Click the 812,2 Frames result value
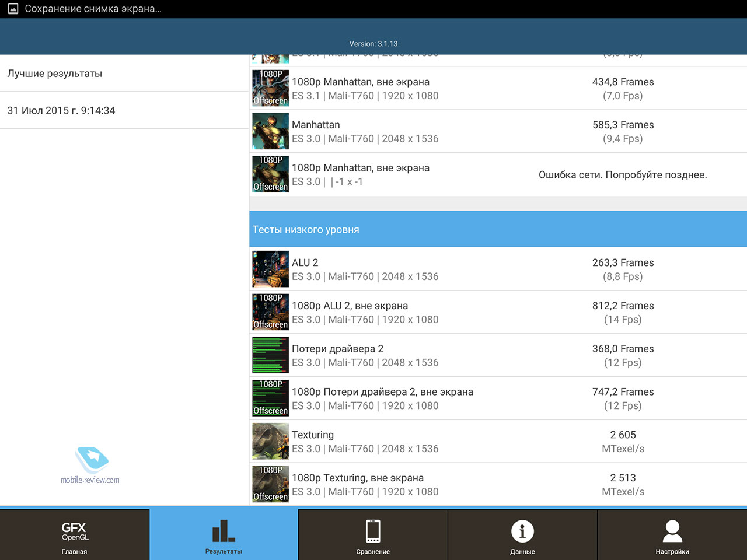 click(x=623, y=306)
